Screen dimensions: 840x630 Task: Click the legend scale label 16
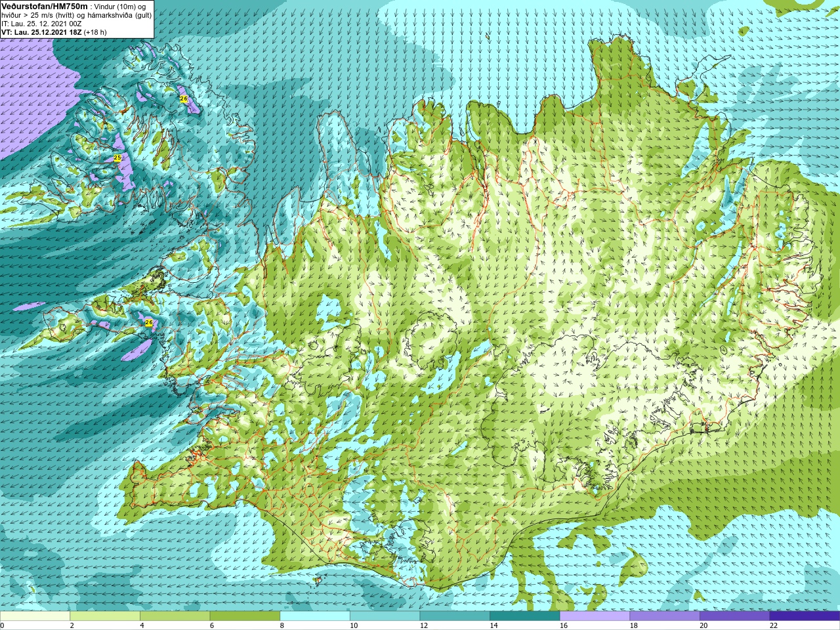(x=564, y=625)
